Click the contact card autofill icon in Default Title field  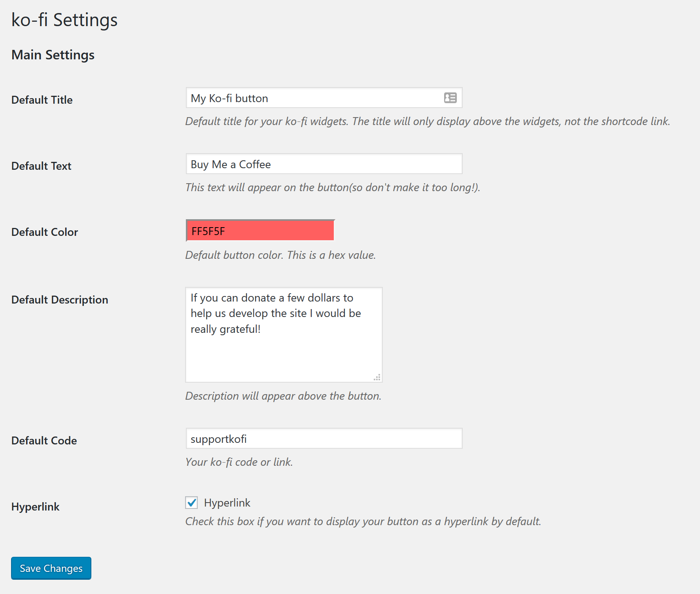[x=450, y=98]
